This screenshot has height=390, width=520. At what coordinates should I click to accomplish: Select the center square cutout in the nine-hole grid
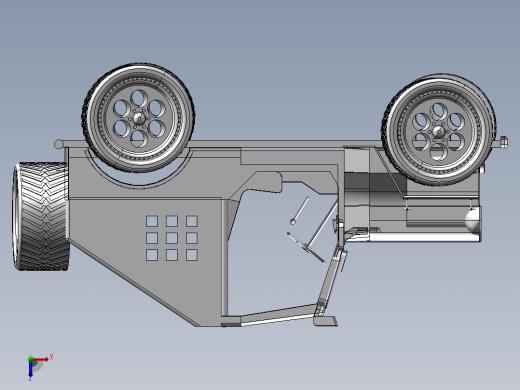point(172,238)
